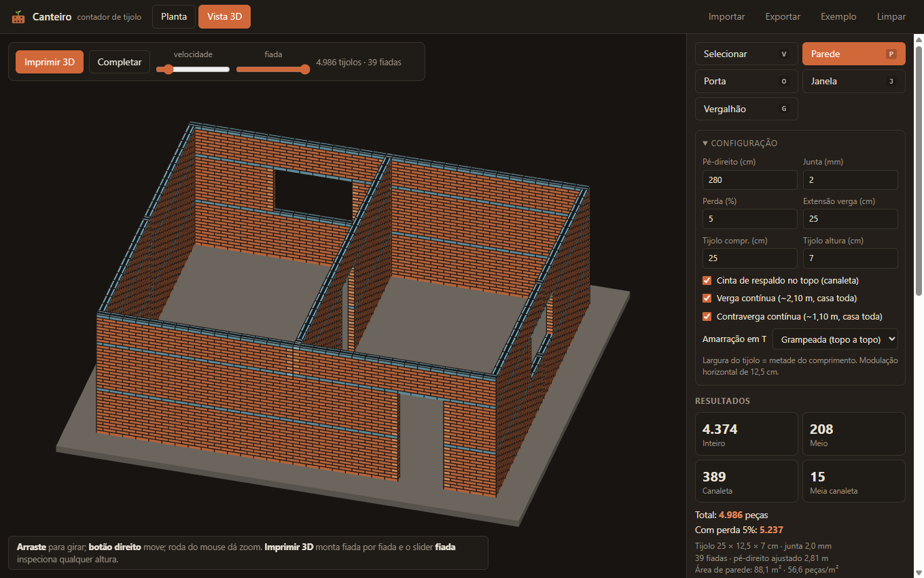Screen dimensions: 924x578
Task: Open the Exportar menu item
Action: [x=783, y=17]
